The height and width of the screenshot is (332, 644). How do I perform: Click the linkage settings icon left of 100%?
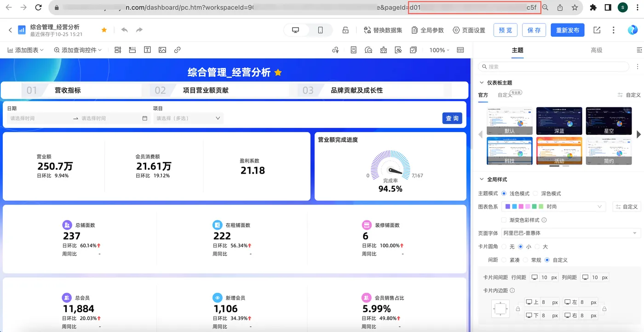pyautogui.click(x=335, y=50)
